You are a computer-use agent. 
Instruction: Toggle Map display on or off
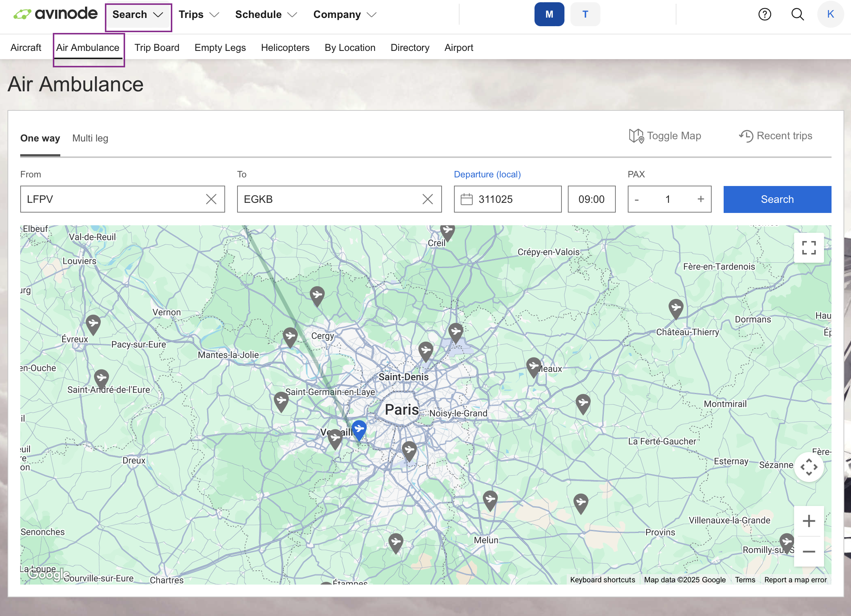click(665, 136)
